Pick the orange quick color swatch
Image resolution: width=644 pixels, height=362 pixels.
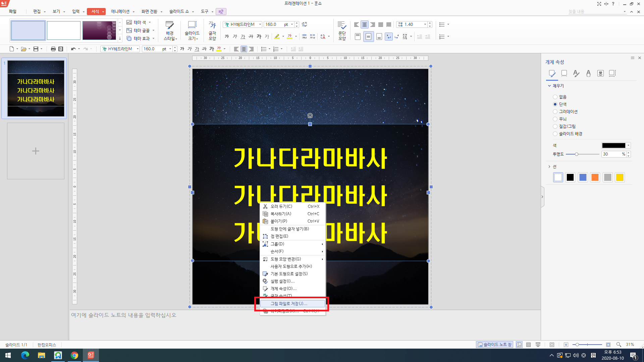click(x=595, y=177)
